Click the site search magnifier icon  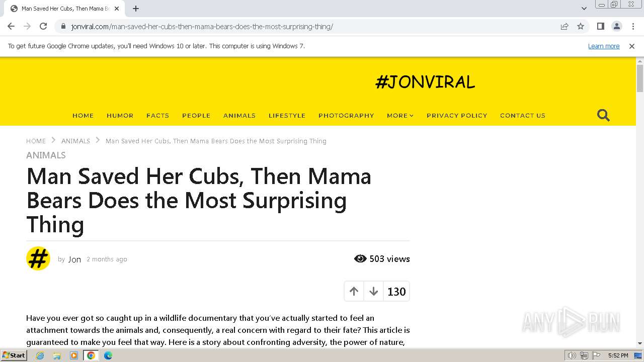click(x=603, y=116)
